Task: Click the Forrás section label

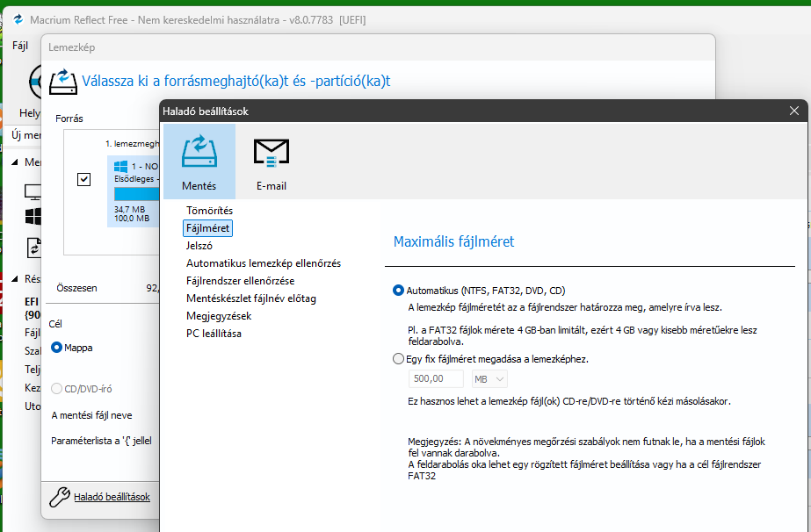Action: pyautogui.click(x=69, y=119)
